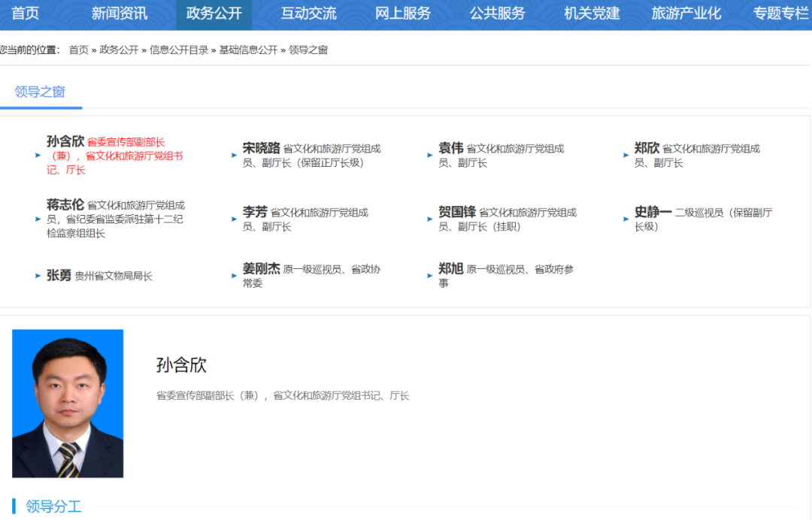
Task: Click the arrow bullet beside 袁伟
Action: [x=430, y=156]
